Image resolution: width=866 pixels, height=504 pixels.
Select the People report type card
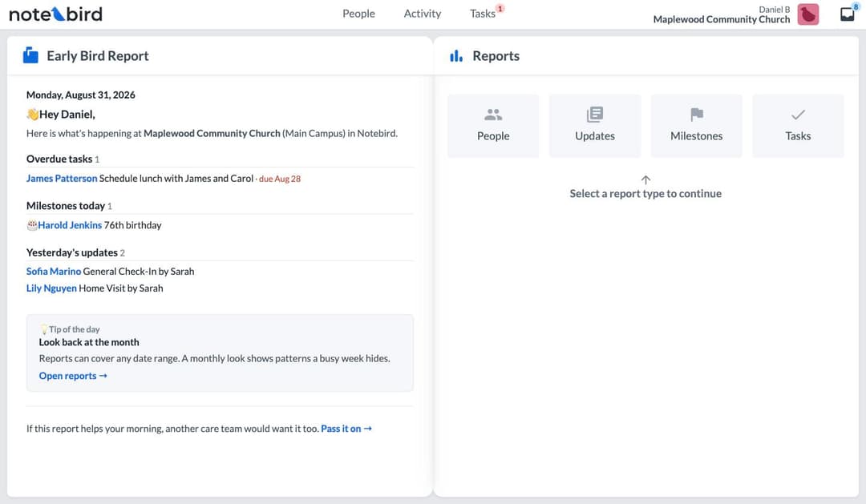click(x=493, y=126)
